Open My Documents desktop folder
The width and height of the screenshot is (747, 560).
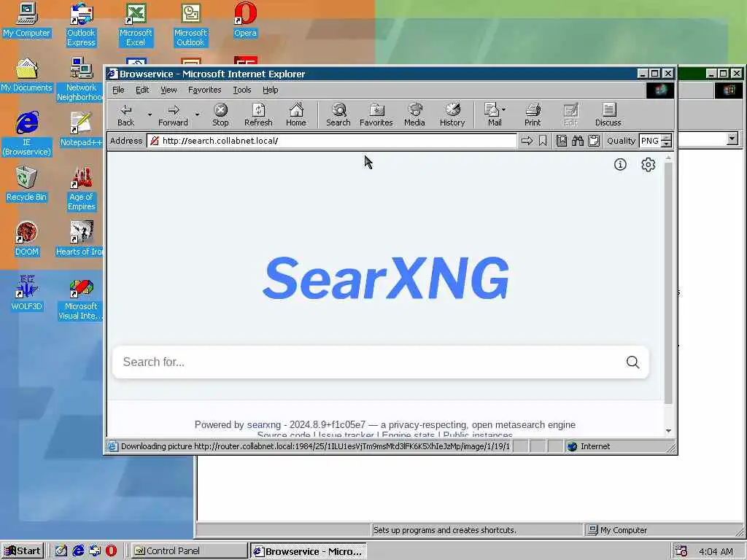[27, 75]
